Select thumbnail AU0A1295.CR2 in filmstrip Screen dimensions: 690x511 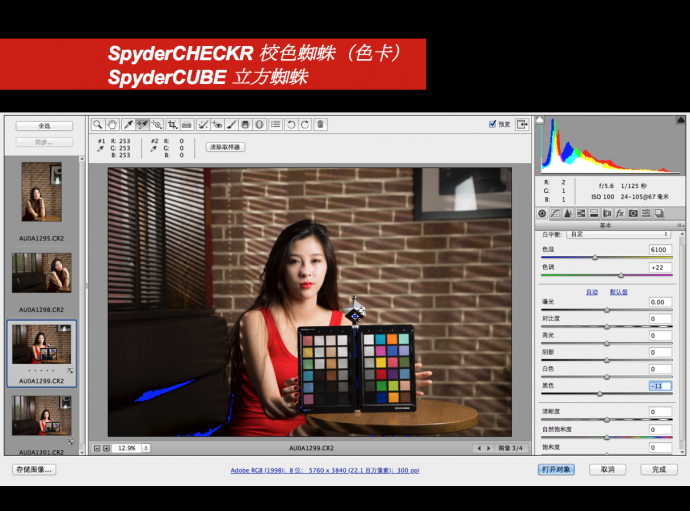tap(42, 191)
